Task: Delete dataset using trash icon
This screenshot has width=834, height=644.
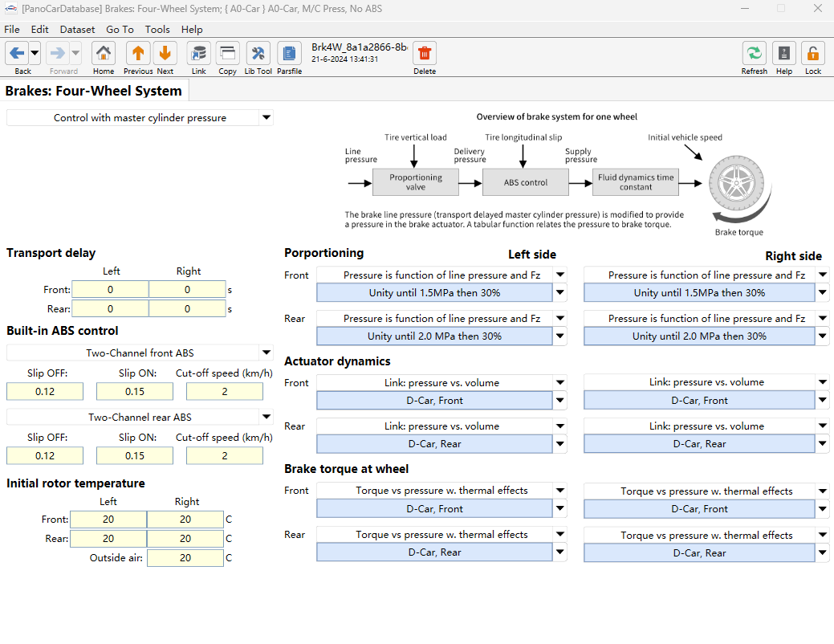Action: click(x=425, y=53)
